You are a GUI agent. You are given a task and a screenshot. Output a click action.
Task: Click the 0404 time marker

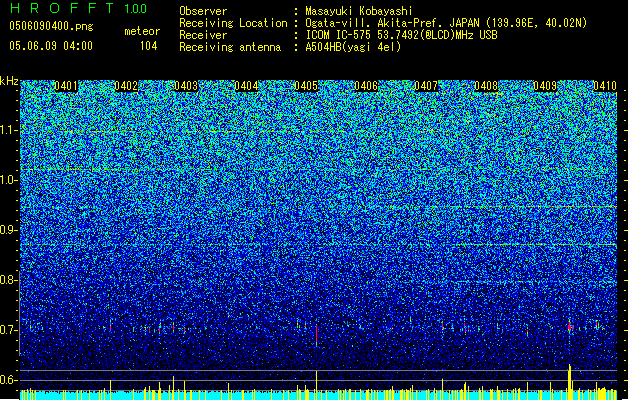[x=246, y=86]
